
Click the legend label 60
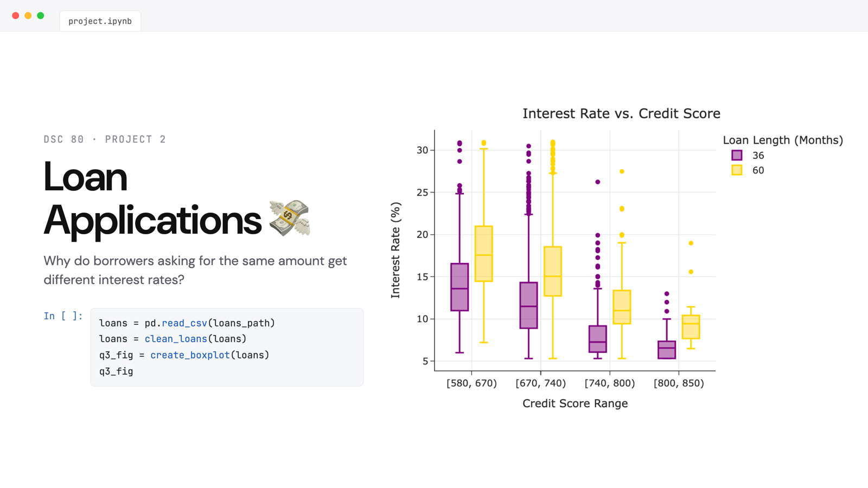point(758,170)
